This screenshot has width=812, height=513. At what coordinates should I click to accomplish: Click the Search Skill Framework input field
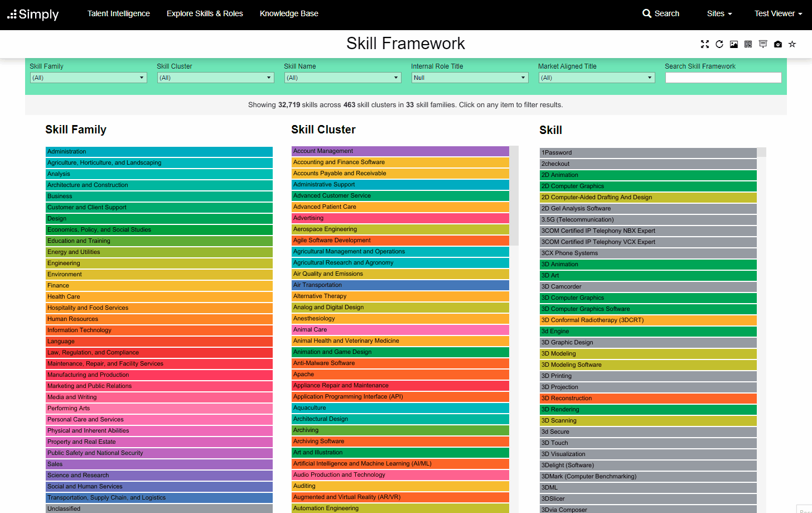[x=723, y=78]
